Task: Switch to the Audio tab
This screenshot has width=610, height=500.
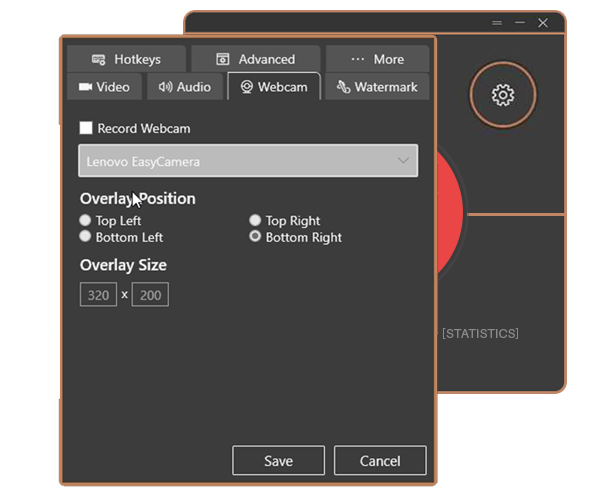Action: (185, 87)
